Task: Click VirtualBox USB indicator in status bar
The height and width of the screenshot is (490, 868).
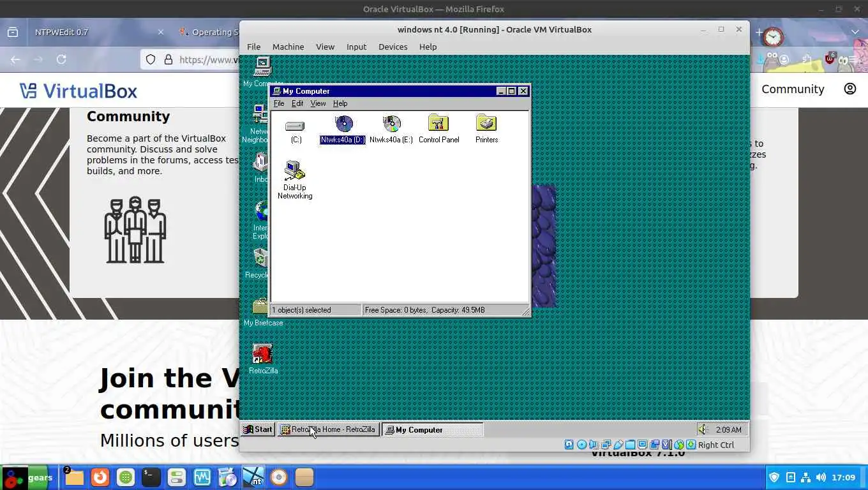Action: click(x=618, y=445)
